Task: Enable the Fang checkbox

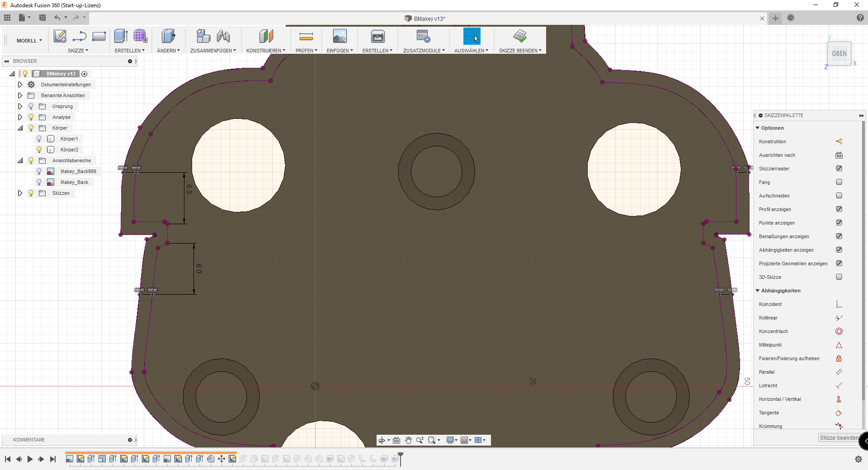Action: [x=839, y=182]
